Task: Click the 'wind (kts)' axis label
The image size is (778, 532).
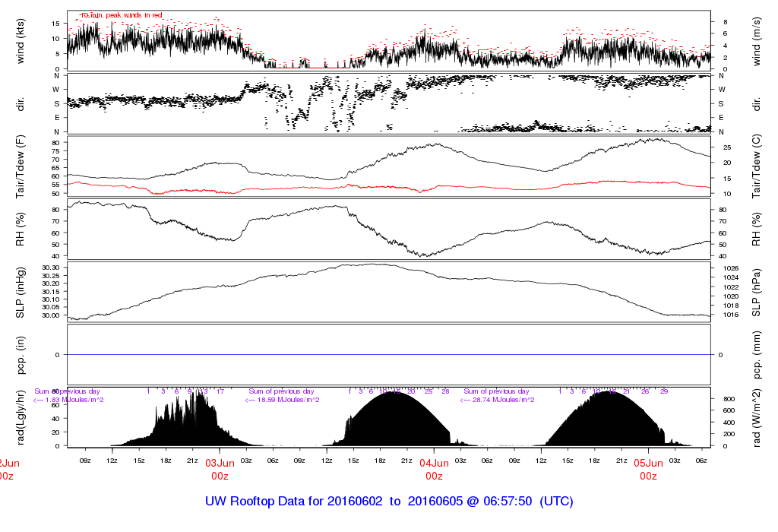Action: point(21,40)
